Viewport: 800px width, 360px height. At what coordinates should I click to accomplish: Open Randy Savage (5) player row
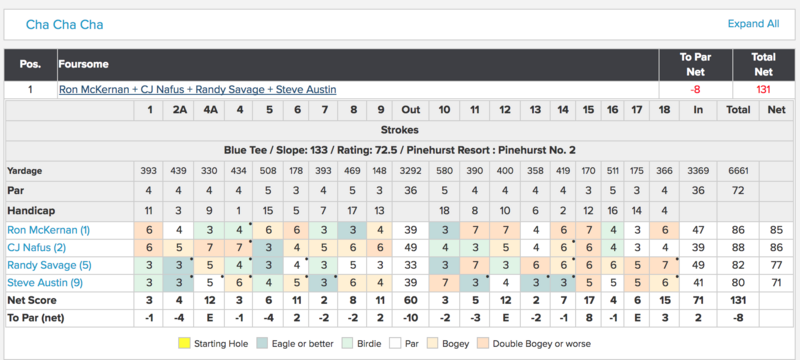coord(49,265)
